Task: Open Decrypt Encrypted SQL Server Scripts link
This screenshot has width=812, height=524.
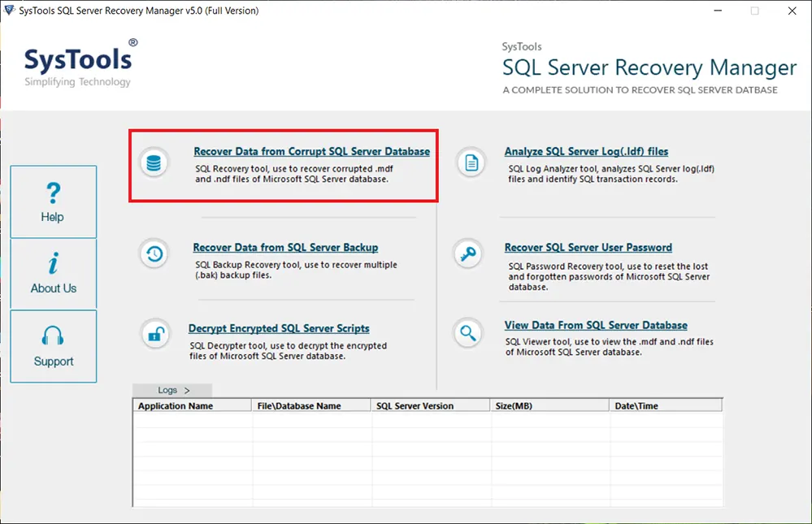Action: tap(279, 328)
